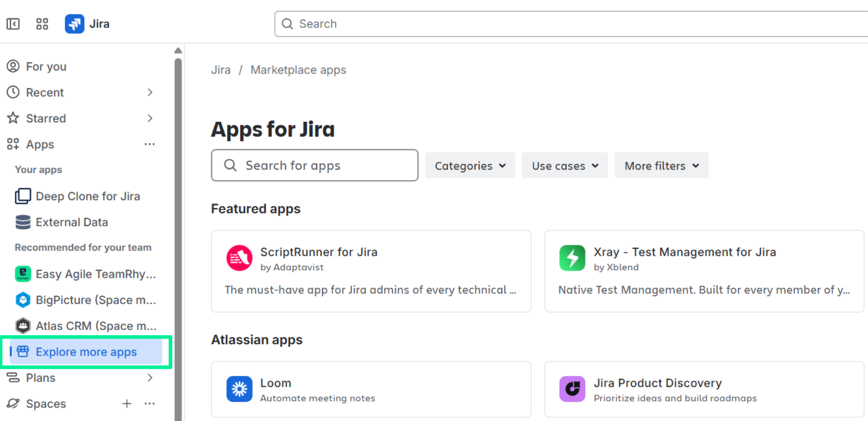Click the ScriptRunner for Jira card
868x421 pixels.
click(x=371, y=271)
